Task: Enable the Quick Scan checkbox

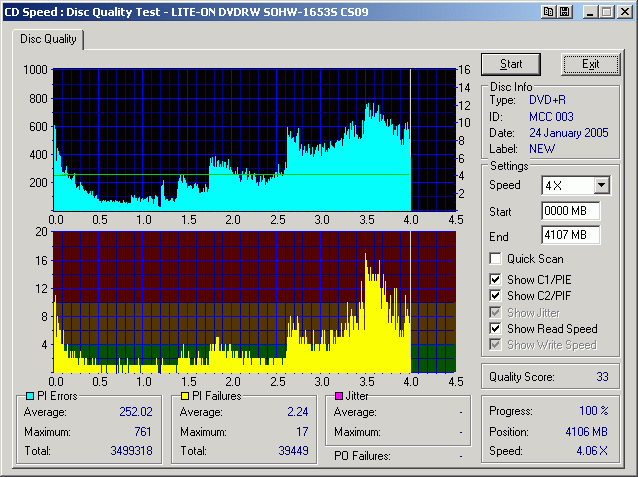Action: pos(495,258)
